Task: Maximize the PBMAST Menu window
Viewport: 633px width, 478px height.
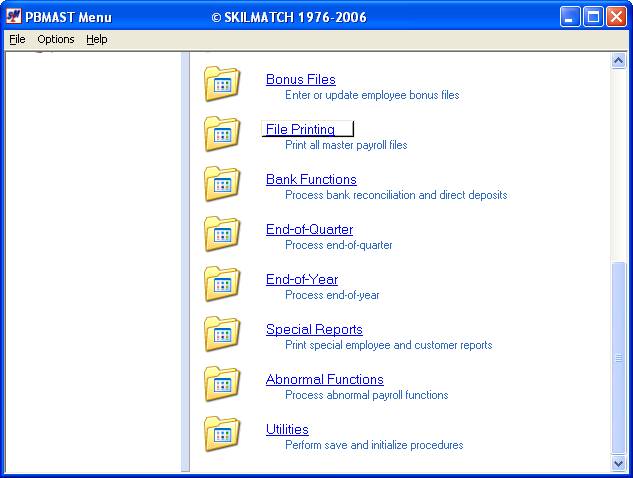Action: tap(593, 17)
